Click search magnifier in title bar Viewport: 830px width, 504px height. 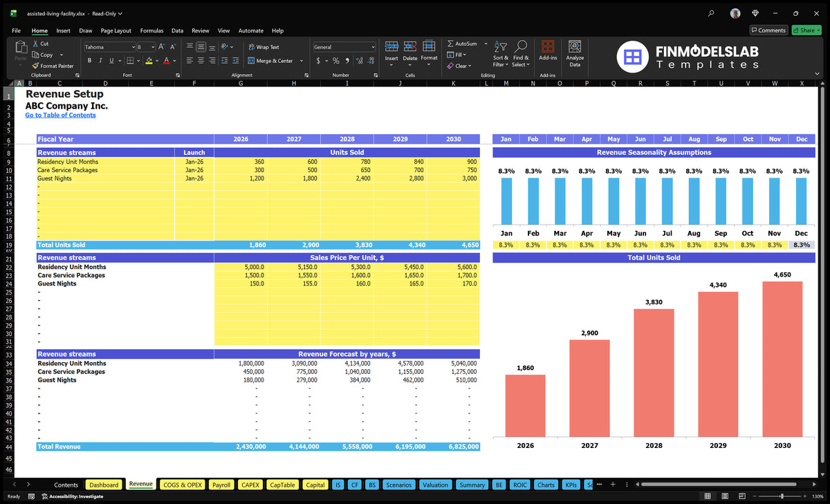[711, 13]
